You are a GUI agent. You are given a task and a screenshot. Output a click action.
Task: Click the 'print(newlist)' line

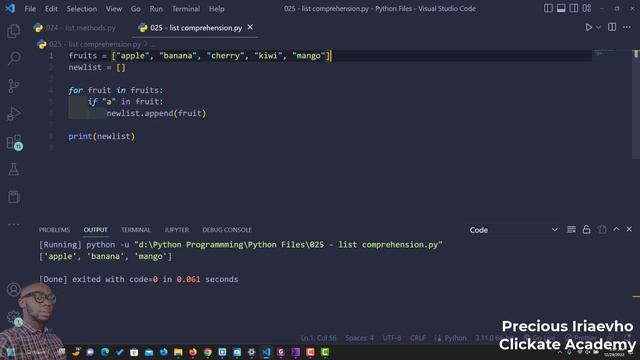click(x=102, y=136)
